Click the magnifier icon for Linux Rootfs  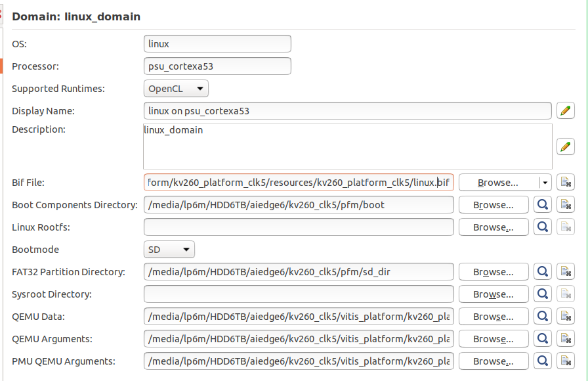pyautogui.click(x=543, y=227)
